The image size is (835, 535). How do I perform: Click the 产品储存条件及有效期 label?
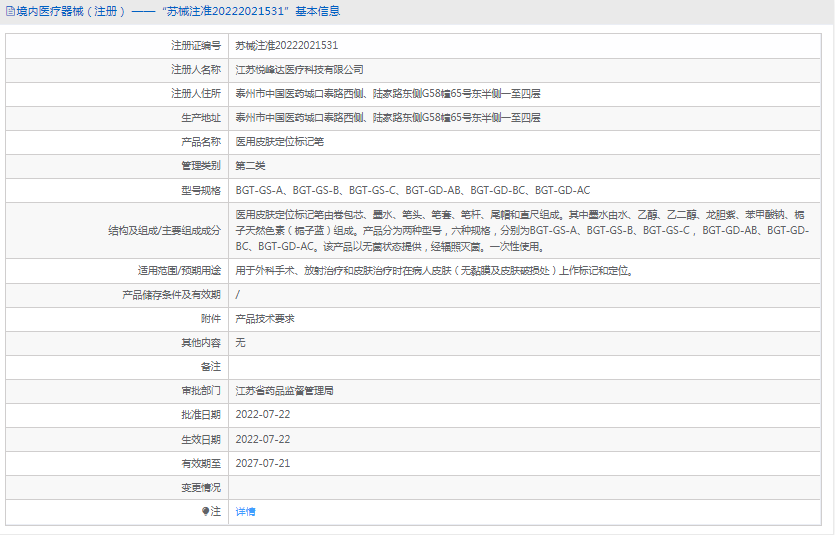(171, 295)
